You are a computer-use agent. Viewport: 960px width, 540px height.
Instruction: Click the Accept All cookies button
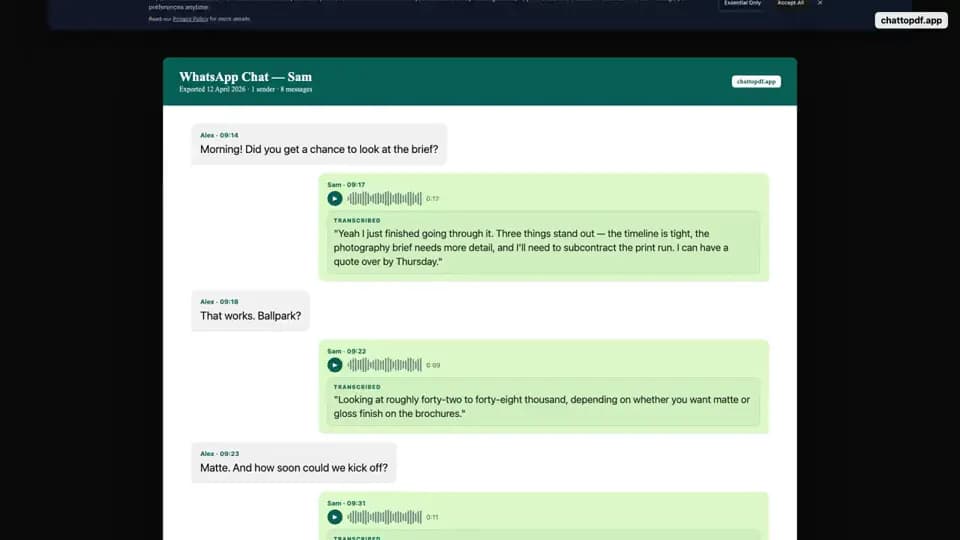[x=790, y=3]
